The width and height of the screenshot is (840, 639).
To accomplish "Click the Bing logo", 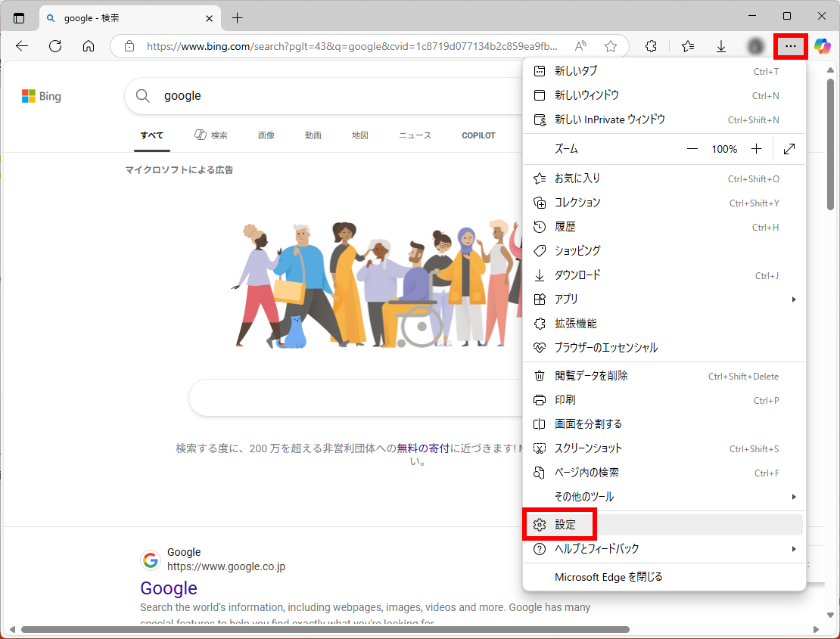I will (42, 96).
